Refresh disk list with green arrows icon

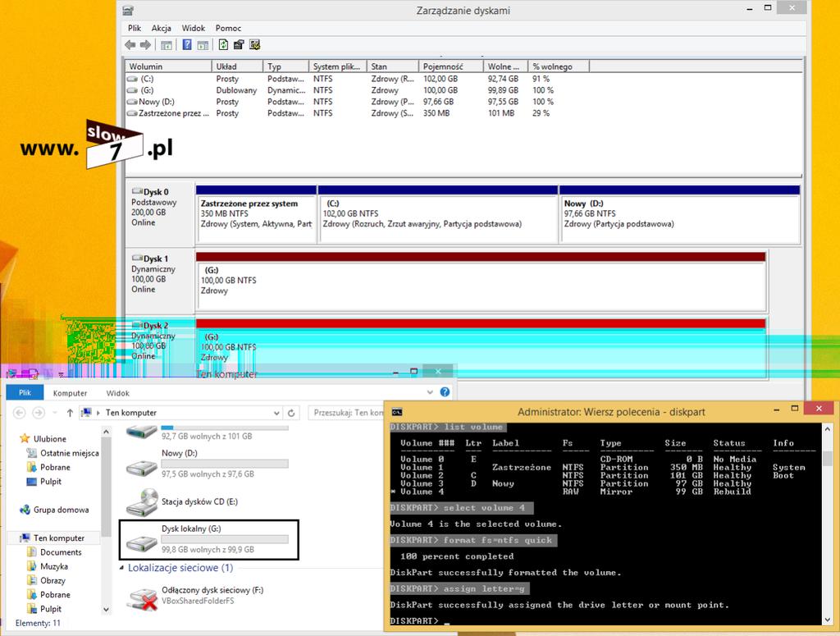tap(223, 44)
